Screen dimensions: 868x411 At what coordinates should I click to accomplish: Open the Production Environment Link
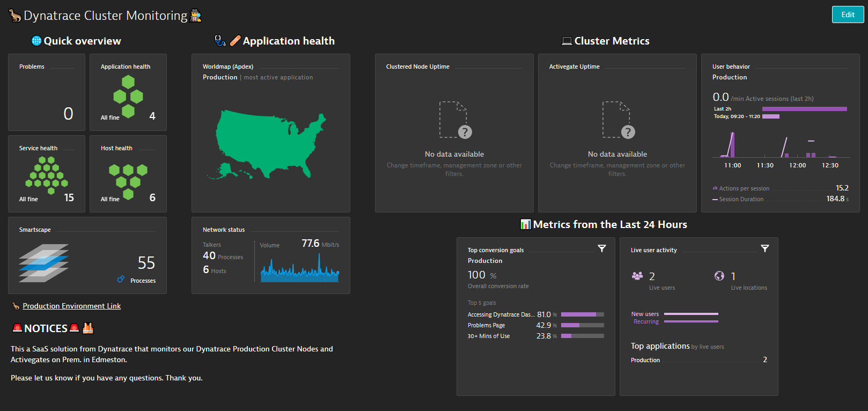[x=72, y=306]
